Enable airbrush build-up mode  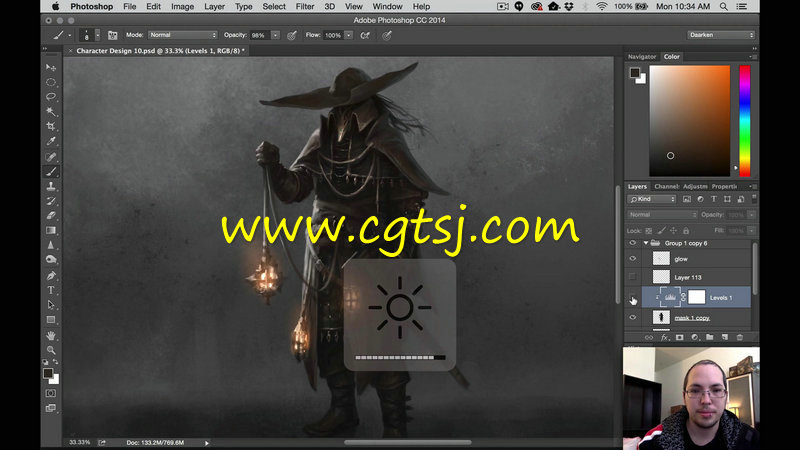pos(365,35)
